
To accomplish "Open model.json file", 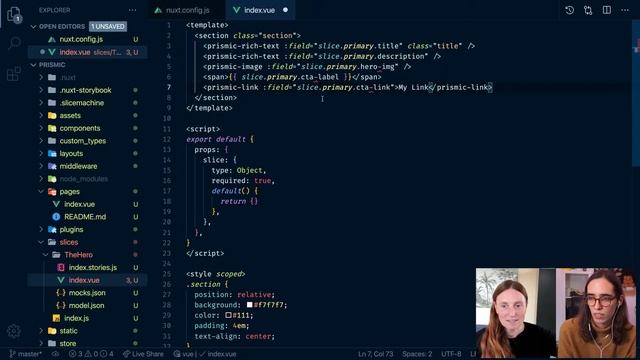I will (x=88, y=305).
